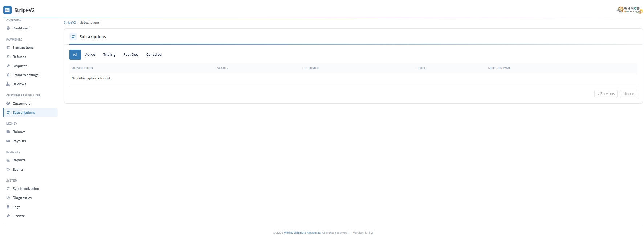Open the Balance page
Viewport: 644px width, 237px height.
tap(30, 132)
